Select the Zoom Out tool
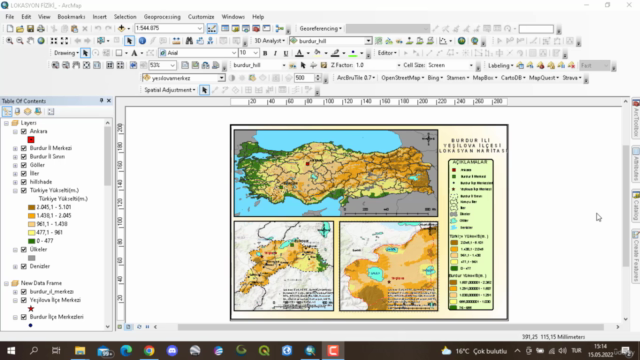The width and height of the screenshot is (640, 360). point(20,41)
